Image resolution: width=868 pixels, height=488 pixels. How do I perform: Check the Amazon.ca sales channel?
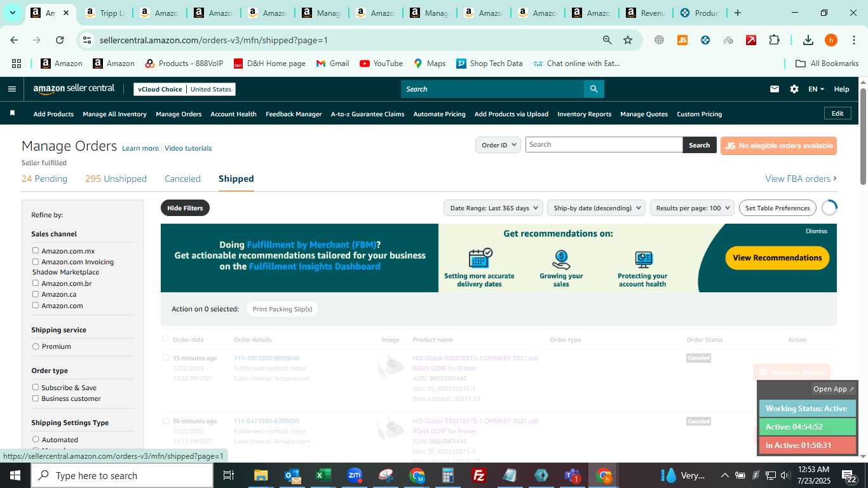pos(36,294)
